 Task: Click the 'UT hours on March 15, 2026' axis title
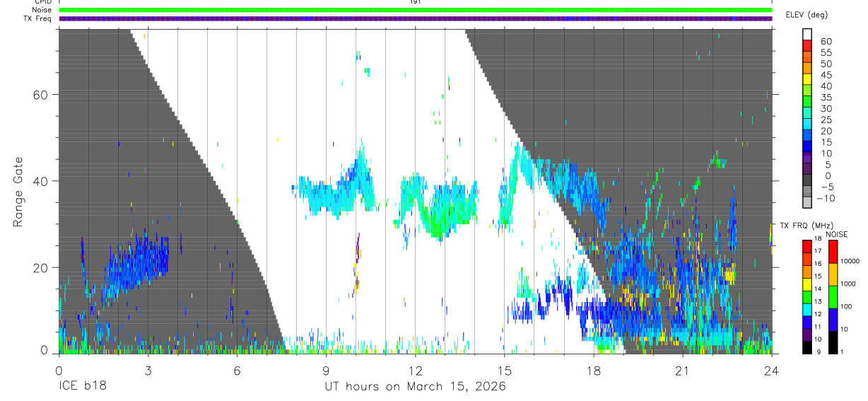click(x=415, y=387)
